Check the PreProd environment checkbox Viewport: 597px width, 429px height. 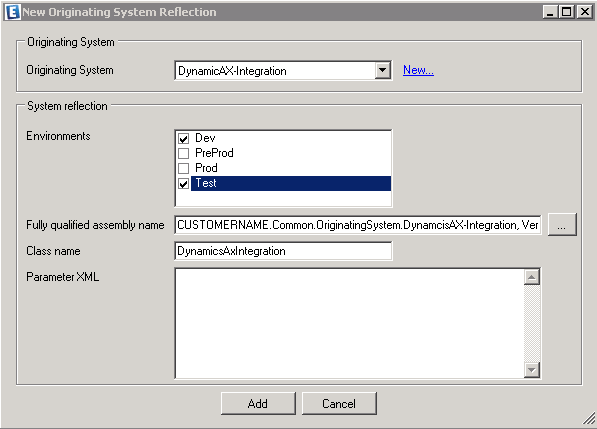[184, 153]
